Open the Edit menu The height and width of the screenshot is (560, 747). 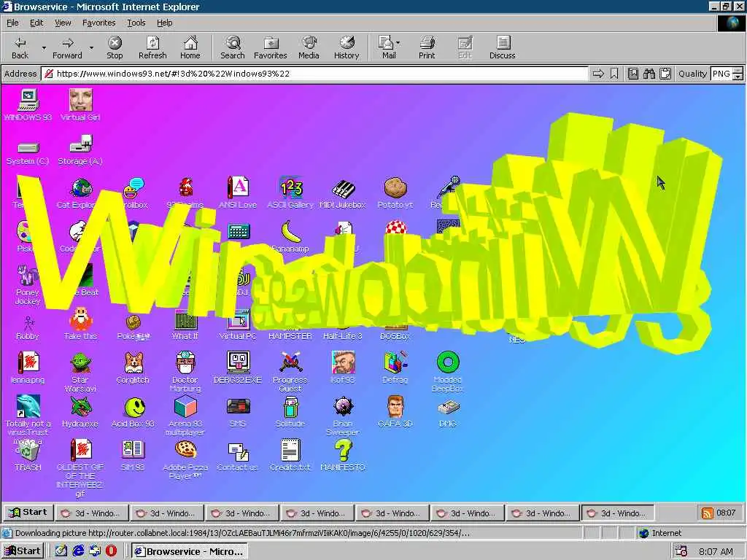36,23
